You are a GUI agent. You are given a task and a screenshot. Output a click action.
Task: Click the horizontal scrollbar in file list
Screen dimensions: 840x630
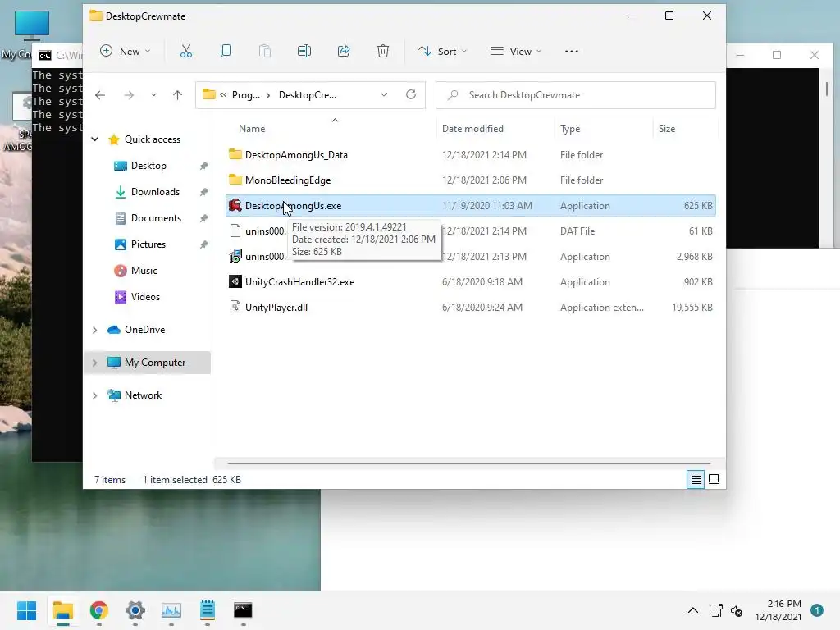pyautogui.click(x=468, y=463)
